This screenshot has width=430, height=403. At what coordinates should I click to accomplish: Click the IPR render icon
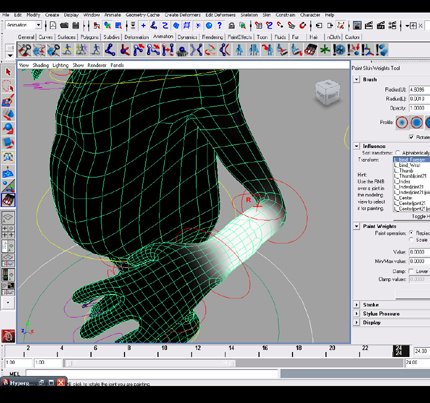tap(381, 25)
